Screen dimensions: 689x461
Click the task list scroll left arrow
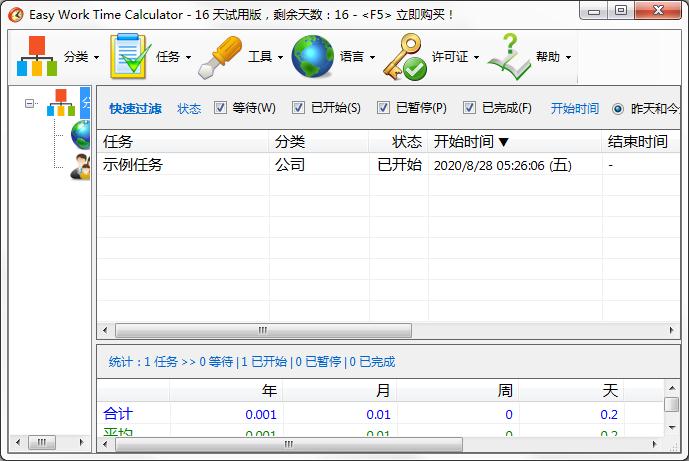pos(105,330)
